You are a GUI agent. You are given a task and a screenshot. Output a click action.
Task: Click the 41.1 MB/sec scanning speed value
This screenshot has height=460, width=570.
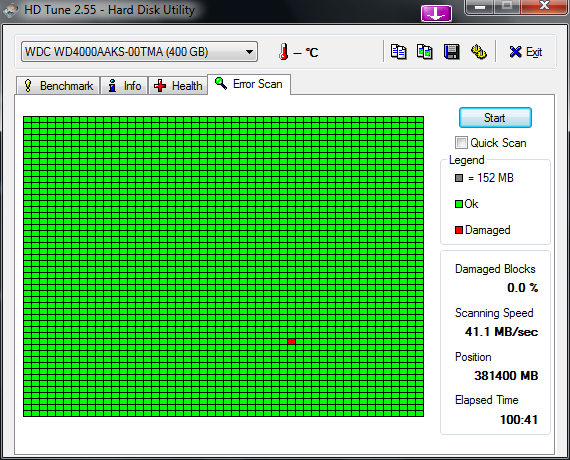coord(501,332)
